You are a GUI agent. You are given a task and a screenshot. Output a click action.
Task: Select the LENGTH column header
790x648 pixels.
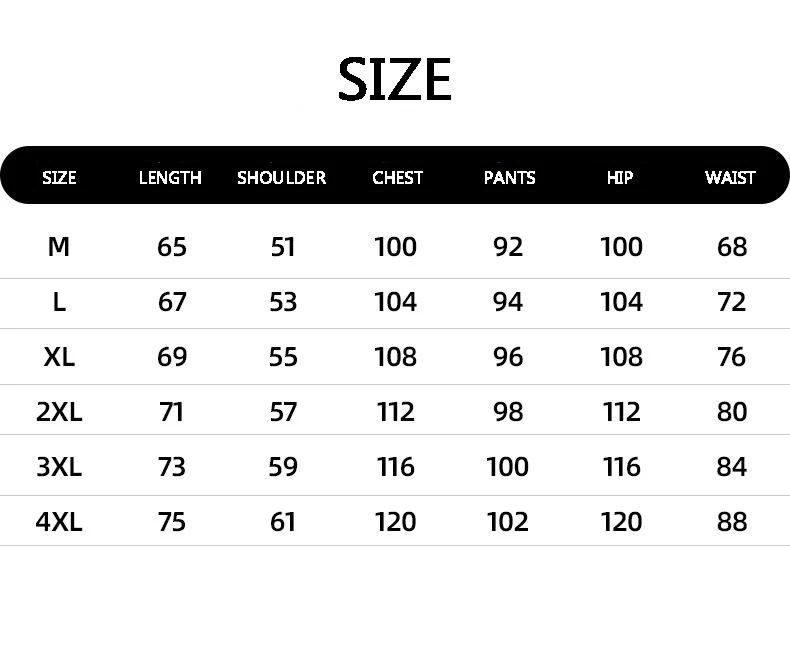click(x=170, y=178)
